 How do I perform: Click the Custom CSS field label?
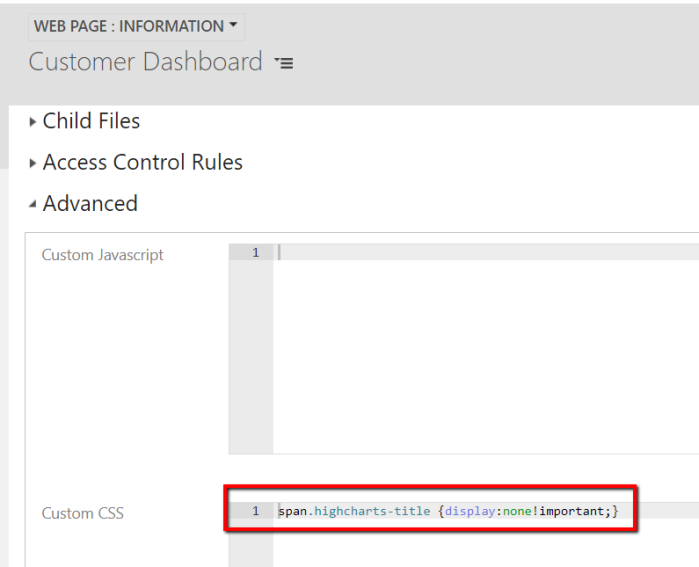point(82,513)
